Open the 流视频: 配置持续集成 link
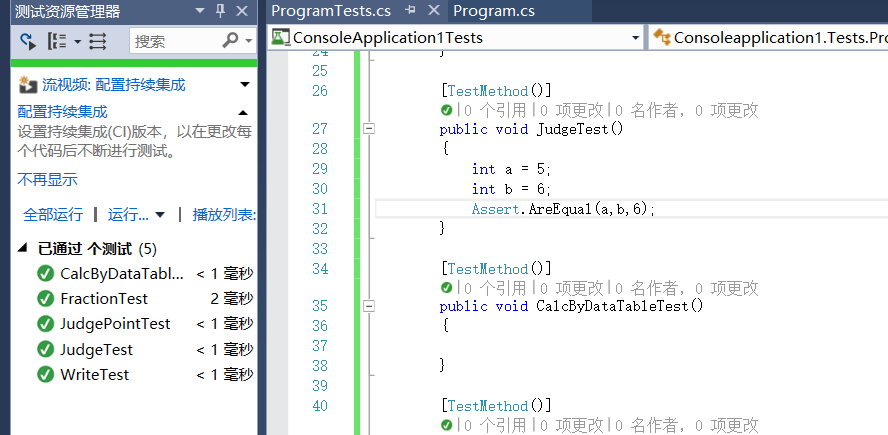Viewport: 888px width, 435px height. 114,85
